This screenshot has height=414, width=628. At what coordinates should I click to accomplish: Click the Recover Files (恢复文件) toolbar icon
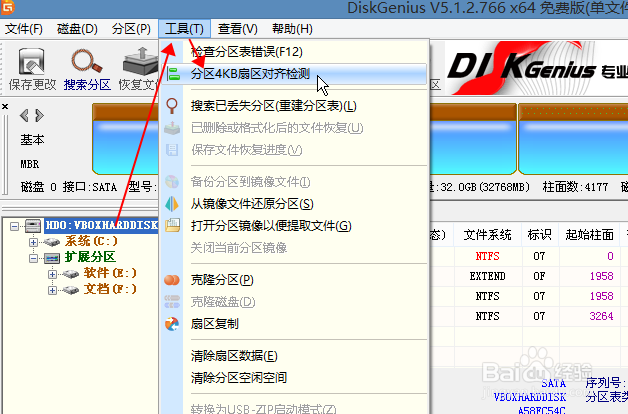tap(140, 62)
